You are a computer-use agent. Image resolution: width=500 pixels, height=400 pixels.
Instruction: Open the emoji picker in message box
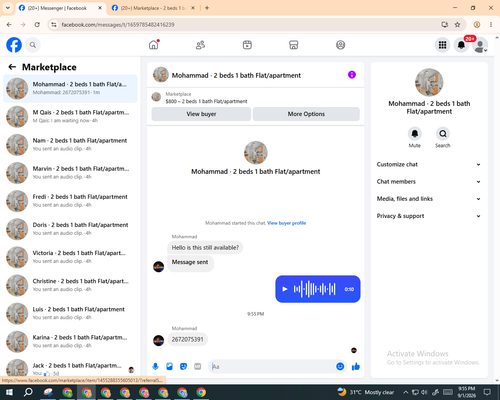click(x=340, y=367)
